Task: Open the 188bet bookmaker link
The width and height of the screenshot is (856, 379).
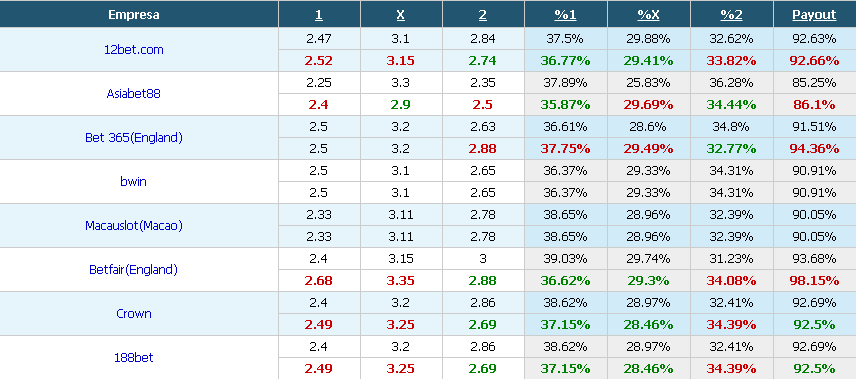Action: point(134,358)
